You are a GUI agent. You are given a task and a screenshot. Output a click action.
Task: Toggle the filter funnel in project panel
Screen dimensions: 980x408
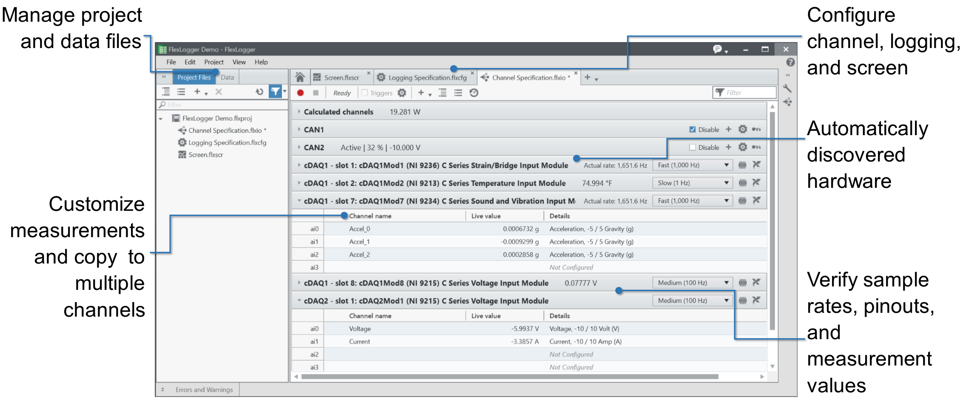[275, 92]
